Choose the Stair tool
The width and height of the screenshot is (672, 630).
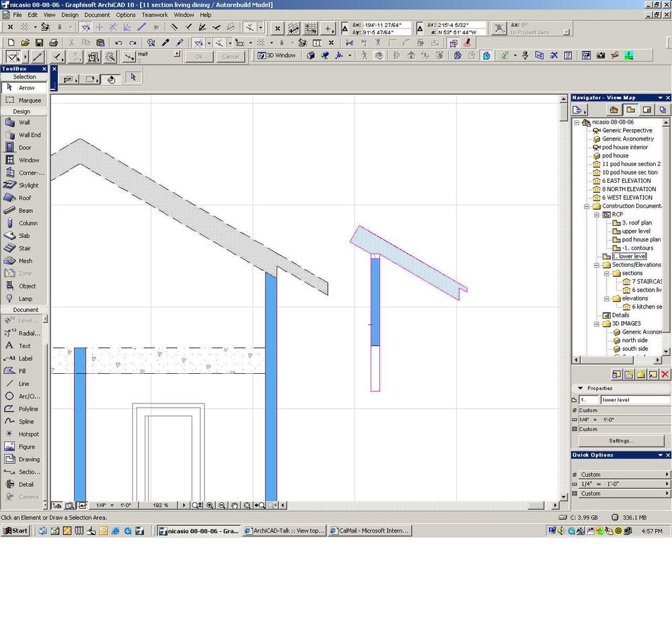coord(24,249)
